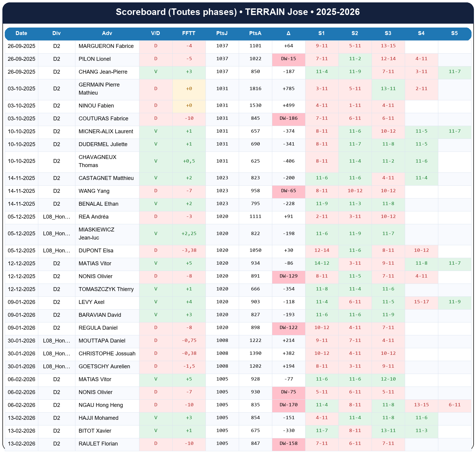This screenshot has width=476, height=453.
Task: Click the Δ column header
Action: [x=288, y=33]
